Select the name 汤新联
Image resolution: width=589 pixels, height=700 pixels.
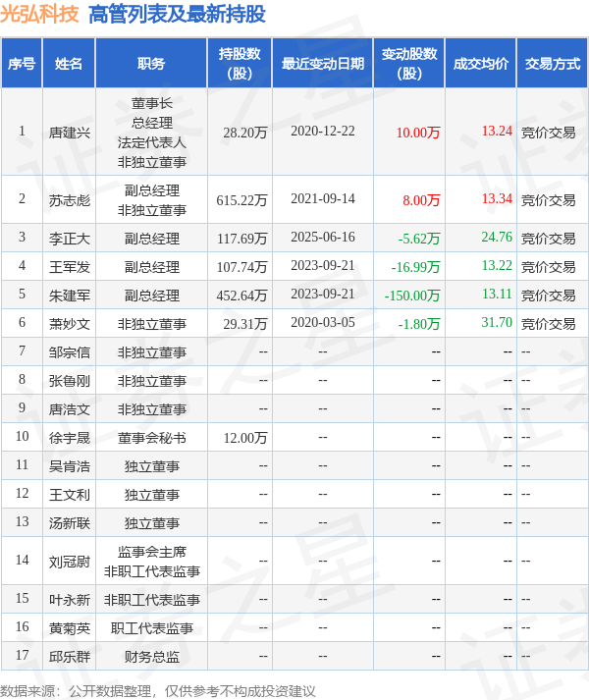pos(70,523)
